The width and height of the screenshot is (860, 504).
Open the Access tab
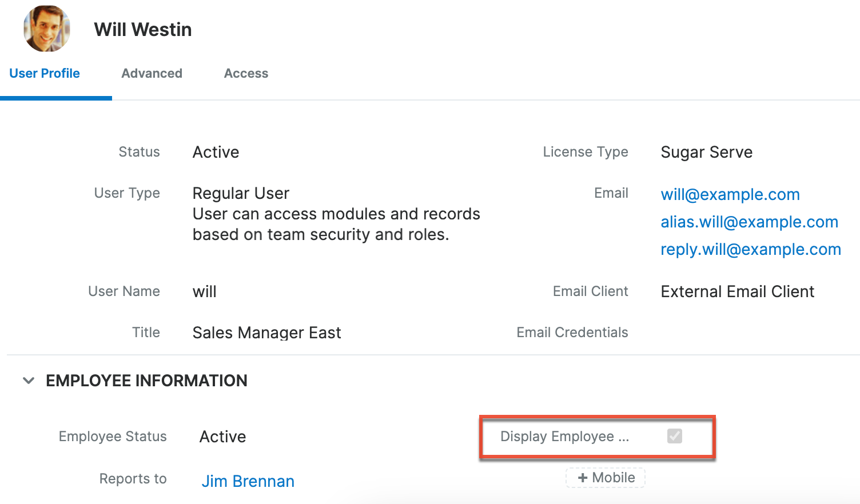coord(246,74)
